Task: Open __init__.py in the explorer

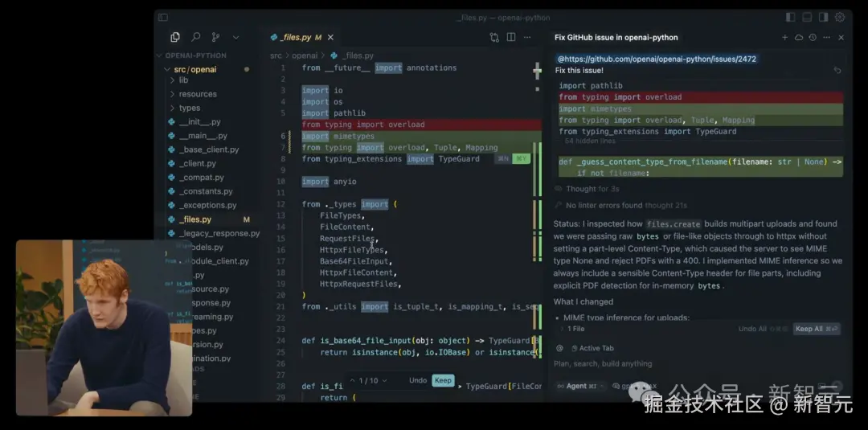Action: click(199, 121)
